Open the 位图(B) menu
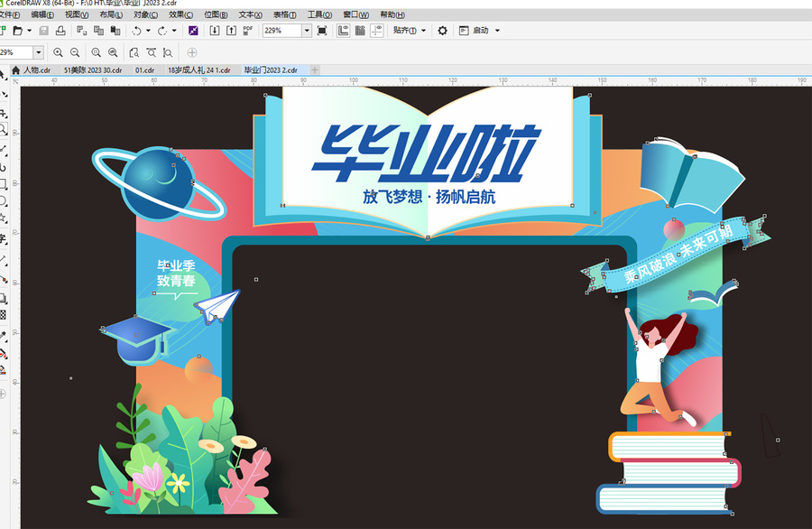Screen dimensions: 812x529 click(x=216, y=15)
